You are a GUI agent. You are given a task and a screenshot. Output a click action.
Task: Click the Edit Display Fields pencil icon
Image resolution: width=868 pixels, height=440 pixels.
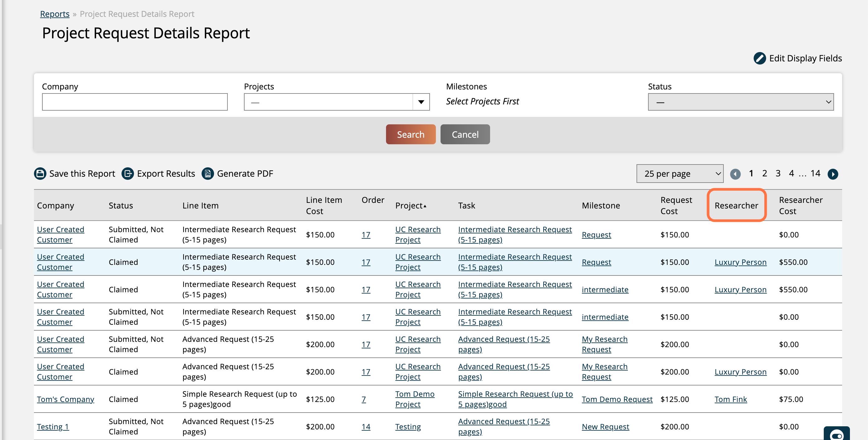coord(760,58)
